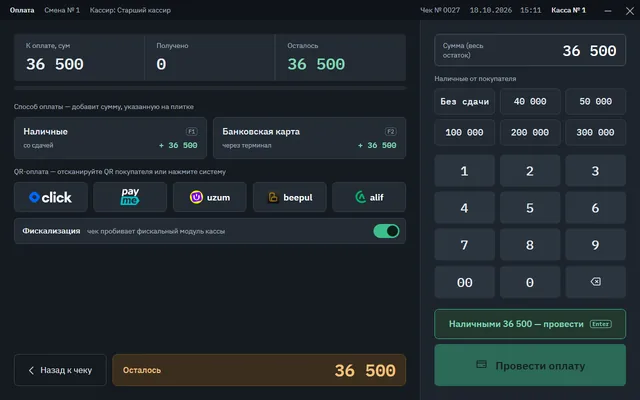Toggle the Фискализация switch

click(386, 231)
